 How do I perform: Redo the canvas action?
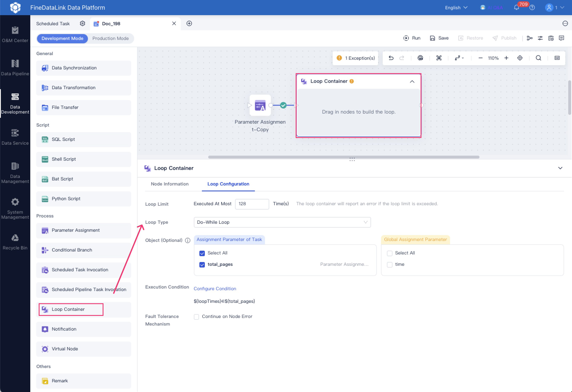pyautogui.click(x=402, y=58)
